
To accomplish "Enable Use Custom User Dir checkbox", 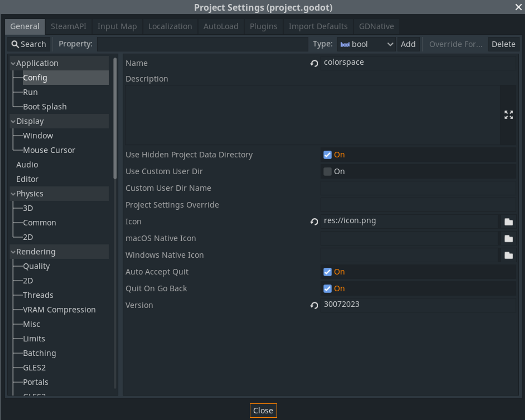I will [327, 172].
